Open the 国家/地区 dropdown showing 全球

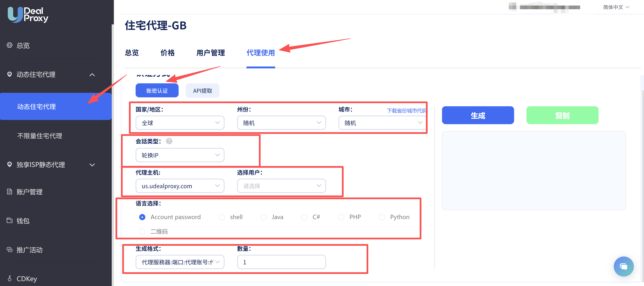[180, 123]
